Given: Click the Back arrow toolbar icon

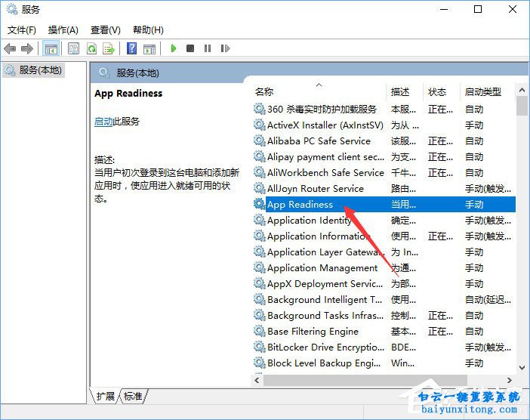Looking at the screenshot, I should tap(10, 48).
